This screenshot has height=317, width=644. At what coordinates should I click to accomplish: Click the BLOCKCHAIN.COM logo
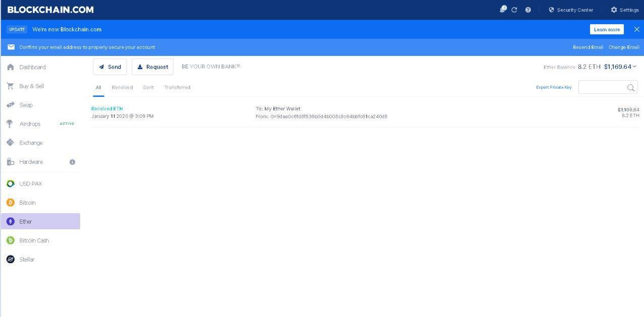(50, 10)
